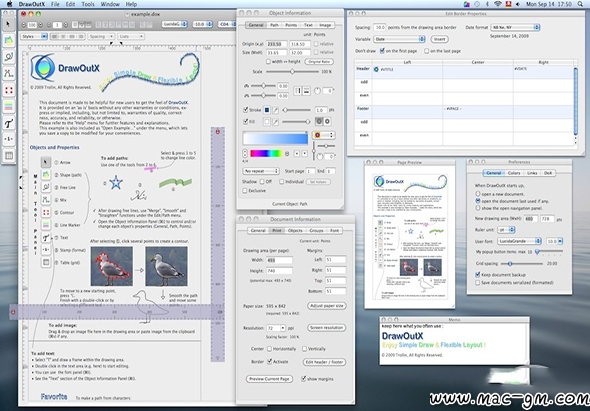The height and width of the screenshot is (411, 590).
Task: Open the Date format dropdown
Action: (x=515, y=27)
